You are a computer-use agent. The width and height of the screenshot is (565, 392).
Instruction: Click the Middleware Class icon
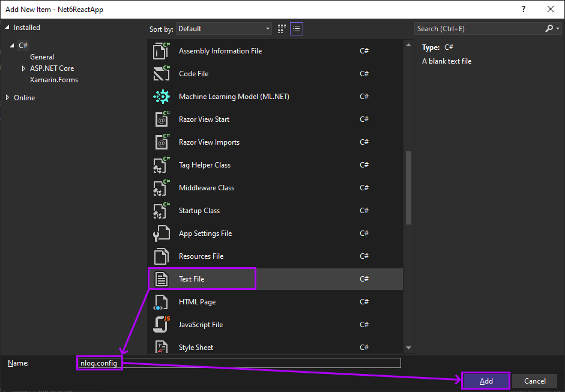tap(161, 188)
